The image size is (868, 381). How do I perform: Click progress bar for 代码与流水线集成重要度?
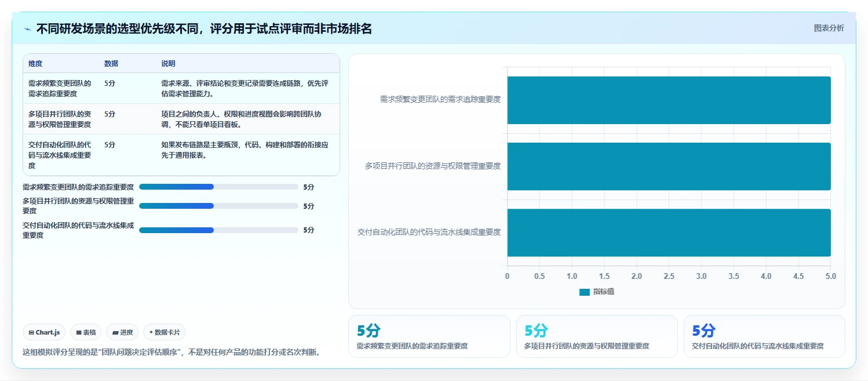click(x=218, y=230)
